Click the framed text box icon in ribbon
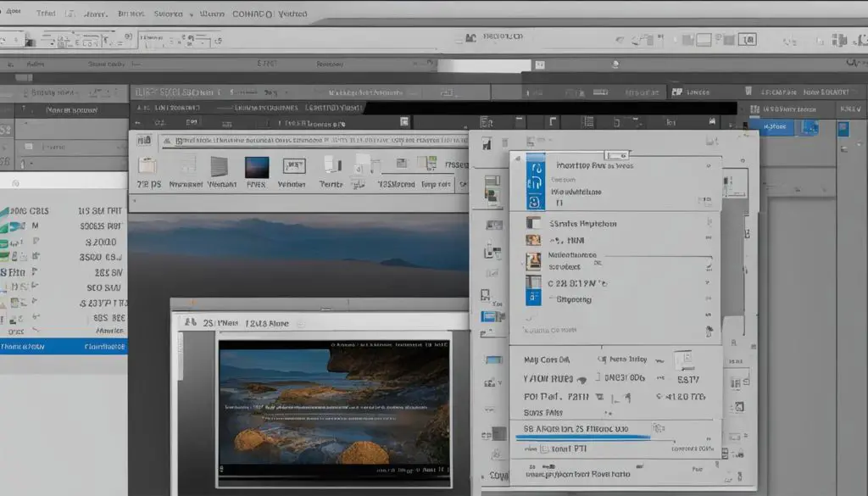This screenshot has width=868, height=496. tap(294, 165)
